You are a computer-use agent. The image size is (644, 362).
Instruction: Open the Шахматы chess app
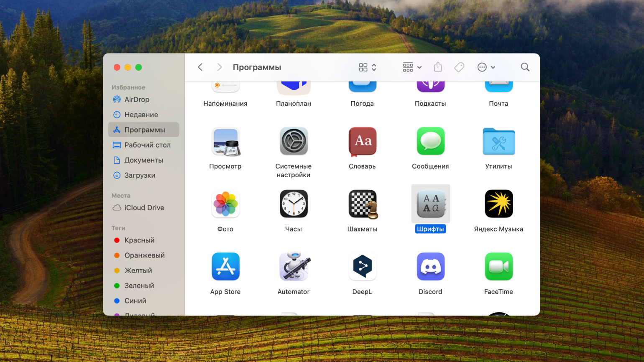pos(362,204)
